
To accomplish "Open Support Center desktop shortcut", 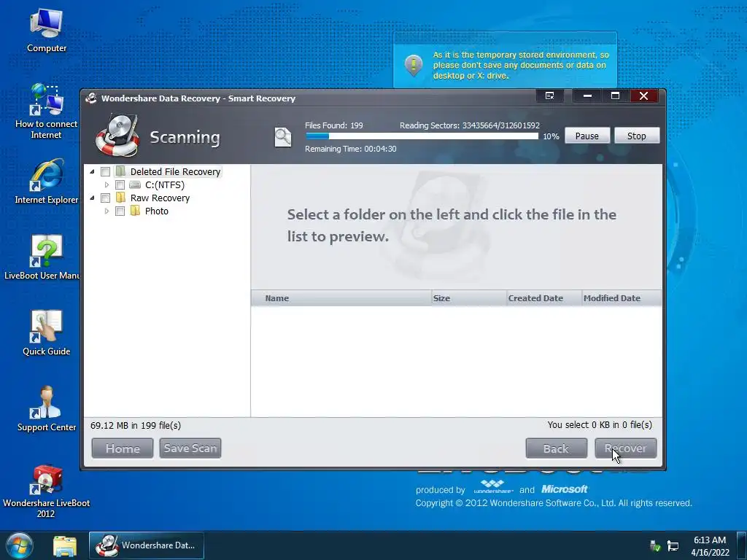I will coord(46,408).
